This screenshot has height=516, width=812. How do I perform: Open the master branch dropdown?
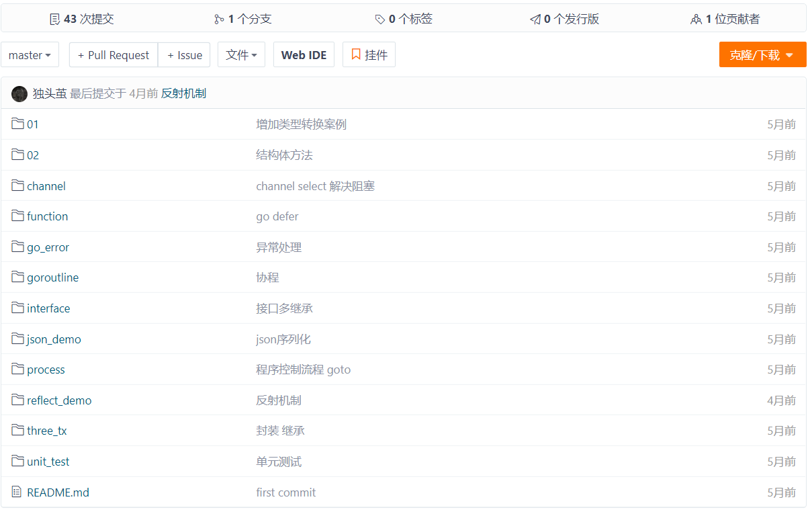pos(30,55)
